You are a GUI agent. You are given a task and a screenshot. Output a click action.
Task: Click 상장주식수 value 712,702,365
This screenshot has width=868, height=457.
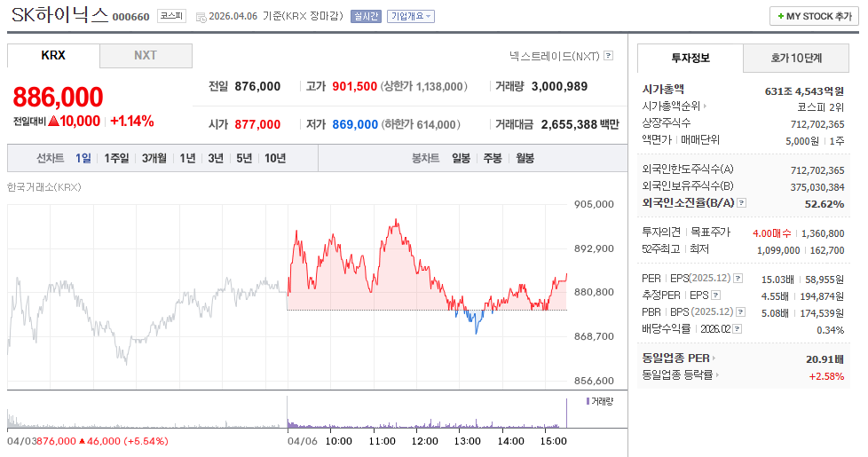(817, 124)
